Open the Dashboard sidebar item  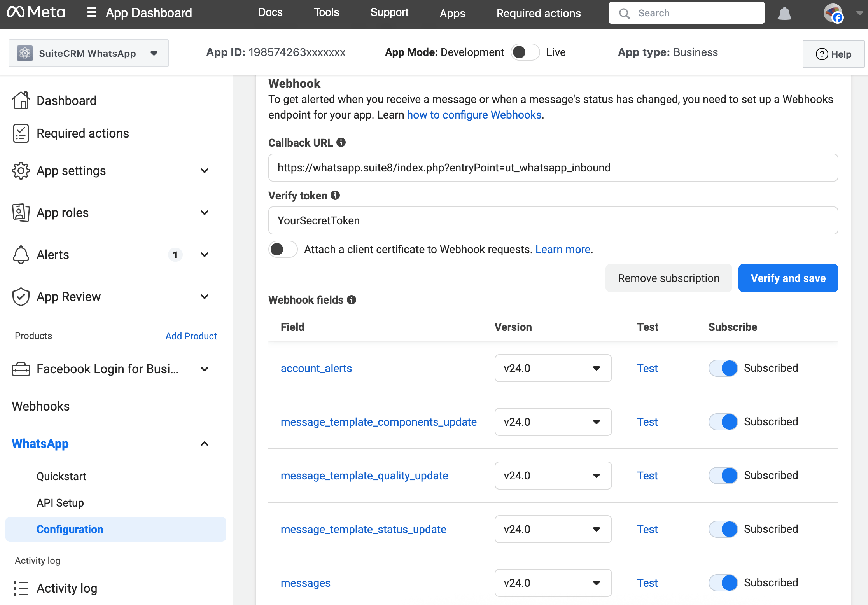point(66,100)
